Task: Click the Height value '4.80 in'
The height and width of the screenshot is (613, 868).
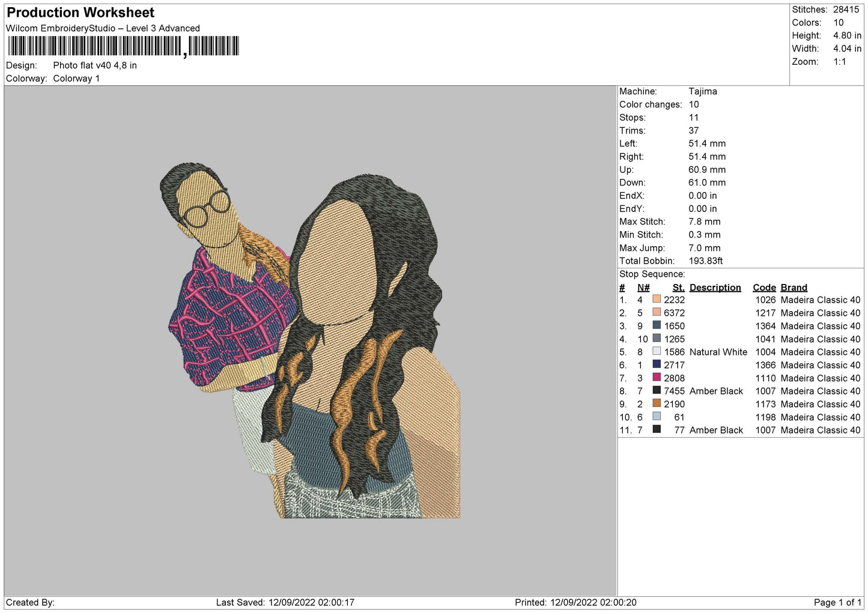Action: coord(847,36)
